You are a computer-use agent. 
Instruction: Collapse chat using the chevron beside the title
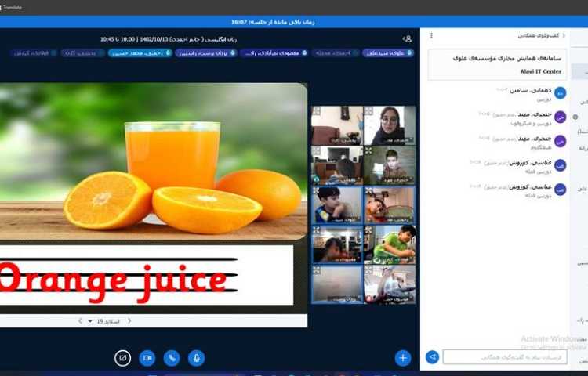tap(563, 35)
